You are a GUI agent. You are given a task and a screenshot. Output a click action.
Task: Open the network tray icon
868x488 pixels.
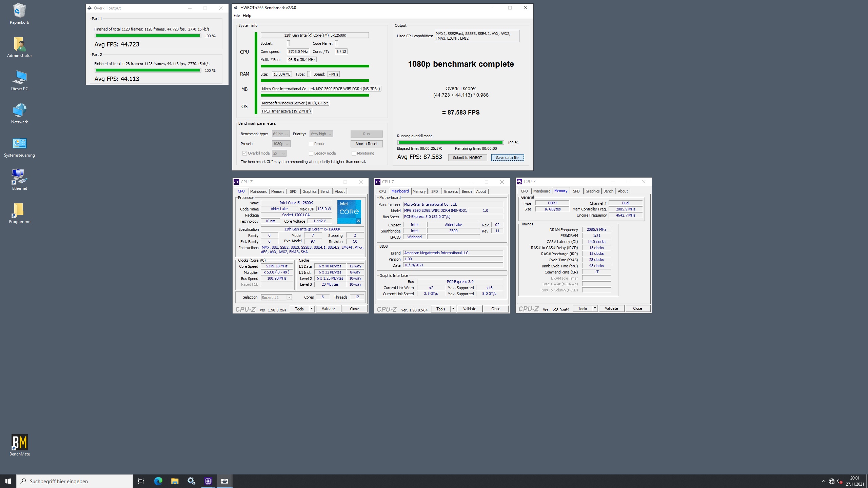tap(831, 481)
